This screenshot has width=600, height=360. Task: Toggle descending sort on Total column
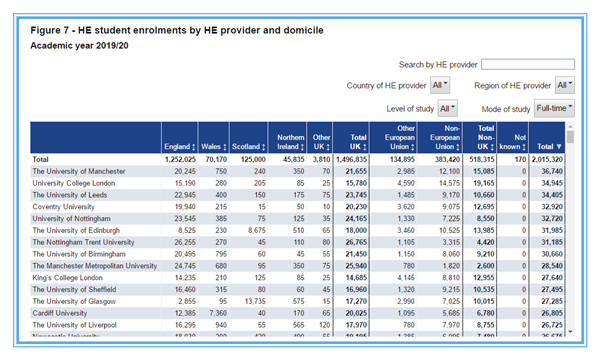coord(559,147)
